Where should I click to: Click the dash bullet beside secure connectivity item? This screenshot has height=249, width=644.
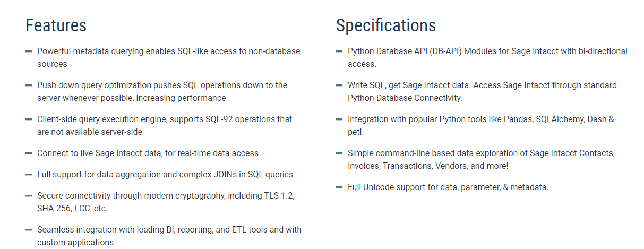pyautogui.click(x=29, y=196)
